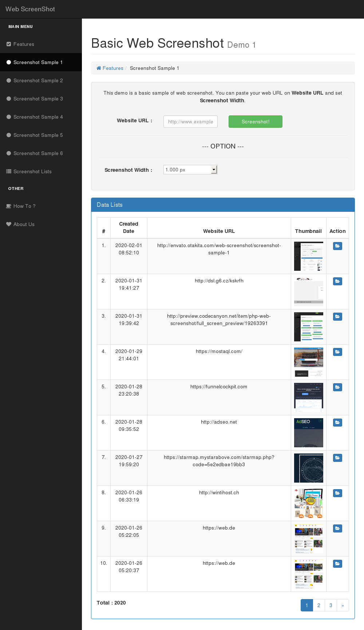This screenshot has height=630, width=364.
Task: Click checkmark icon next to Features
Action: [9, 44]
